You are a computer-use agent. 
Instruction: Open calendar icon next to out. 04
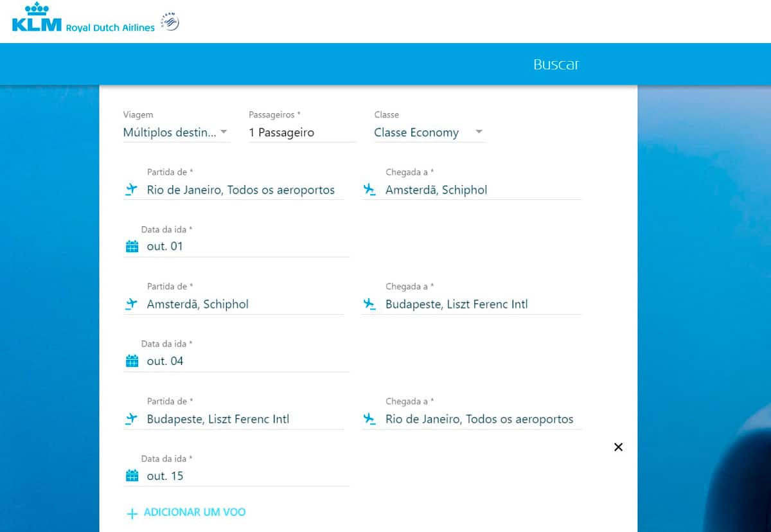132,361
